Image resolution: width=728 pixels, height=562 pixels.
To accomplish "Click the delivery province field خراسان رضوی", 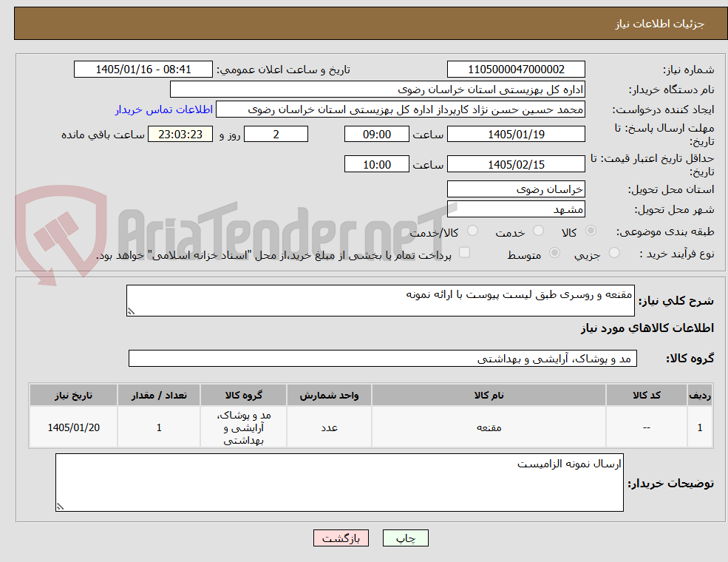I will (516, 189).
